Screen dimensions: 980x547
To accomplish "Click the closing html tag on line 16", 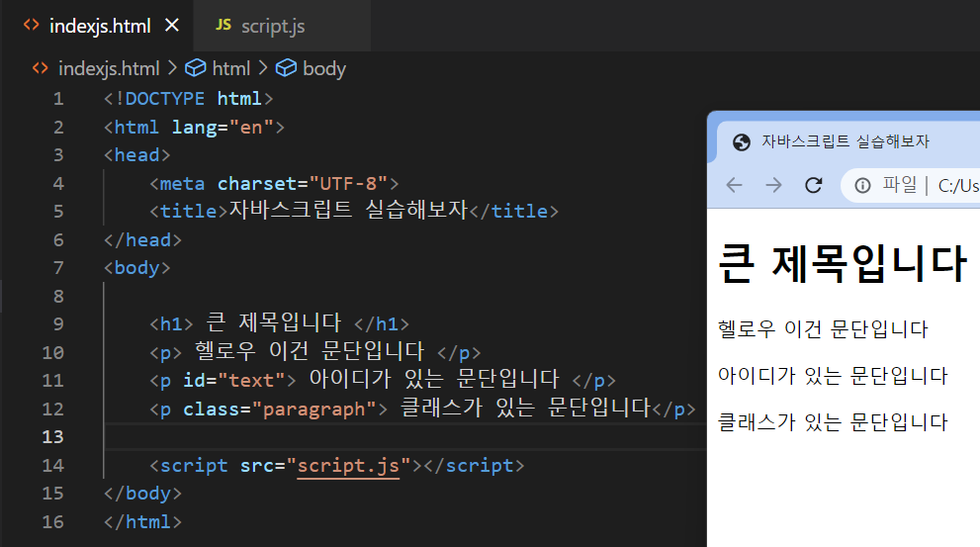I will [142, 521].
